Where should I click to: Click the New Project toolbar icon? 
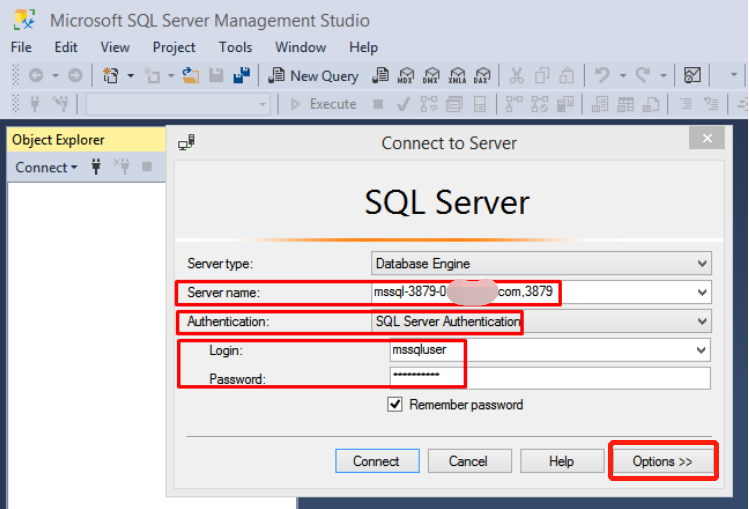(111, 76)
